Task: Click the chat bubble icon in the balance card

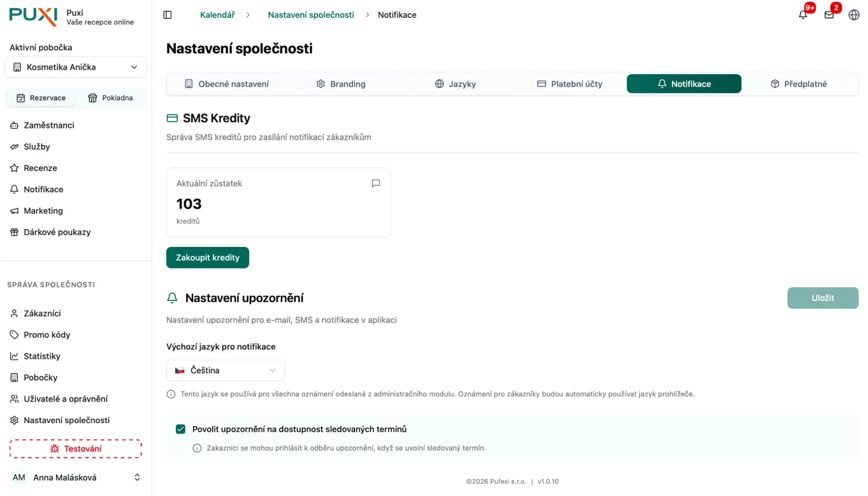Action: pos(376,183)
